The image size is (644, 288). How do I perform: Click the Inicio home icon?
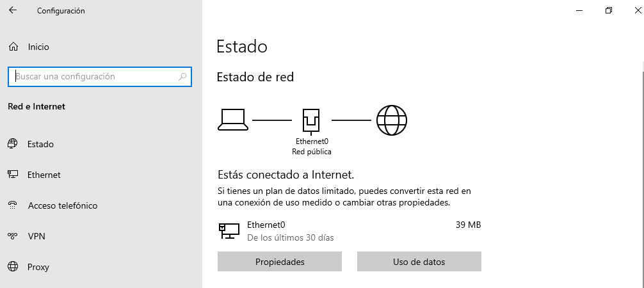[13, 47]
